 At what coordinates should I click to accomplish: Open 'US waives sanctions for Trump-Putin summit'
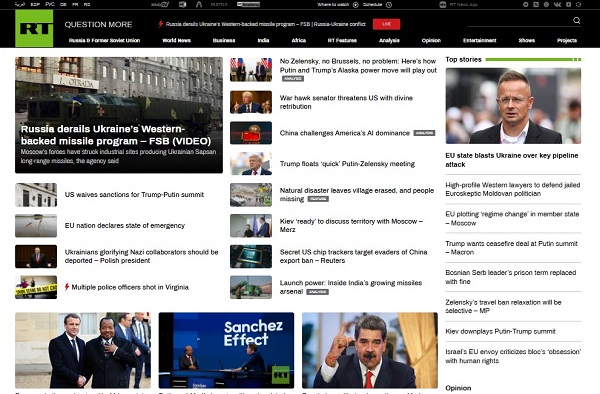[134, 194]
